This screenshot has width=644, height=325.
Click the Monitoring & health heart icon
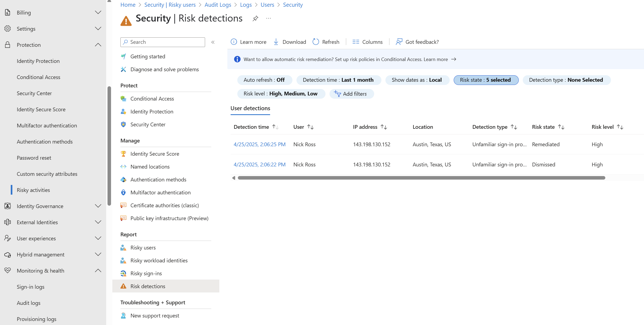tap(8, 270)
